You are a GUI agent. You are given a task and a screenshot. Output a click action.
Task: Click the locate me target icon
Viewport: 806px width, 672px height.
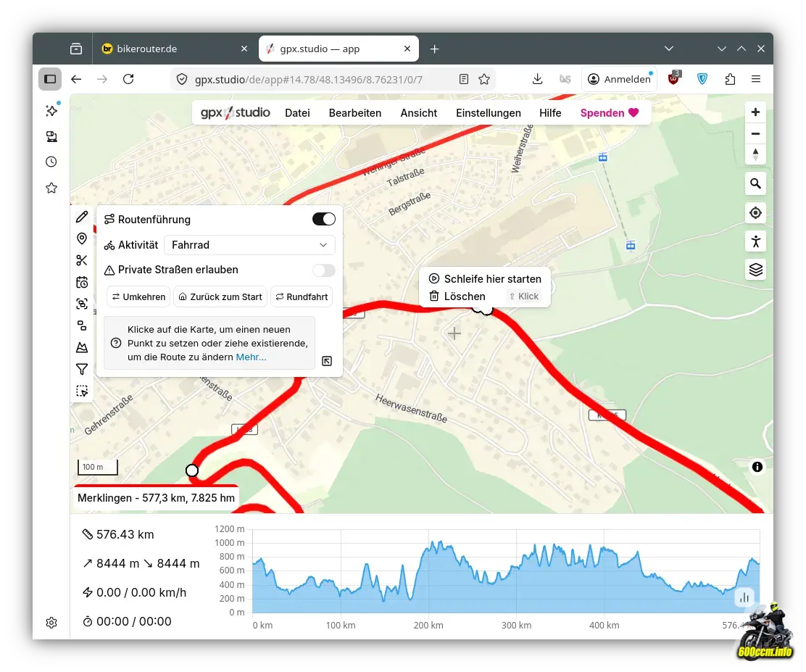[x=755, y=212]
